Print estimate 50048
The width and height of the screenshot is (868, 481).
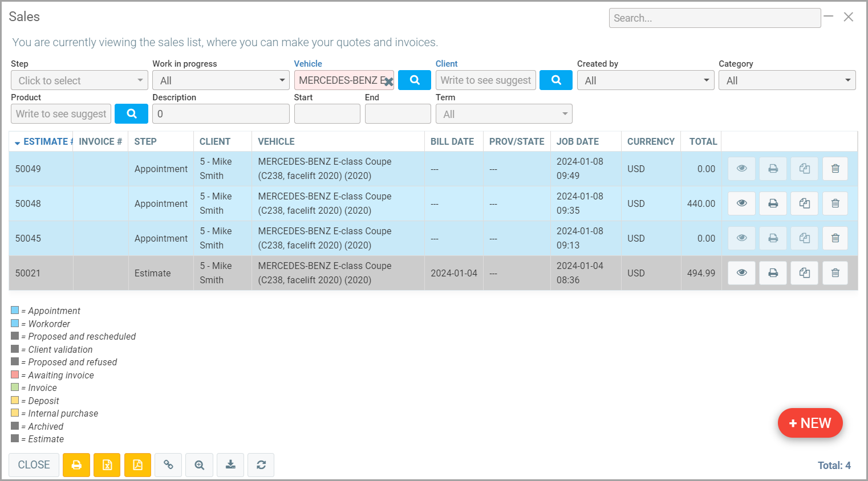pyautogui.click(x=773, y=203)
